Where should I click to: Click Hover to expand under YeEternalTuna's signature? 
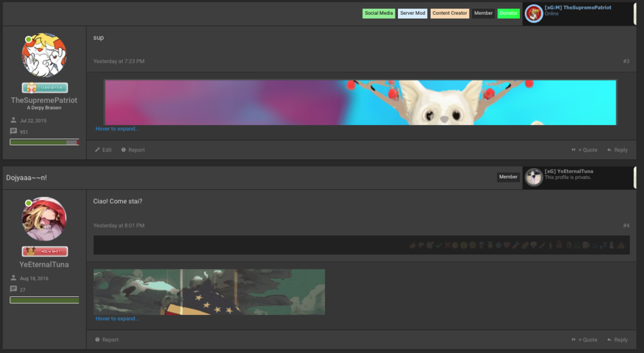point(117,318)
